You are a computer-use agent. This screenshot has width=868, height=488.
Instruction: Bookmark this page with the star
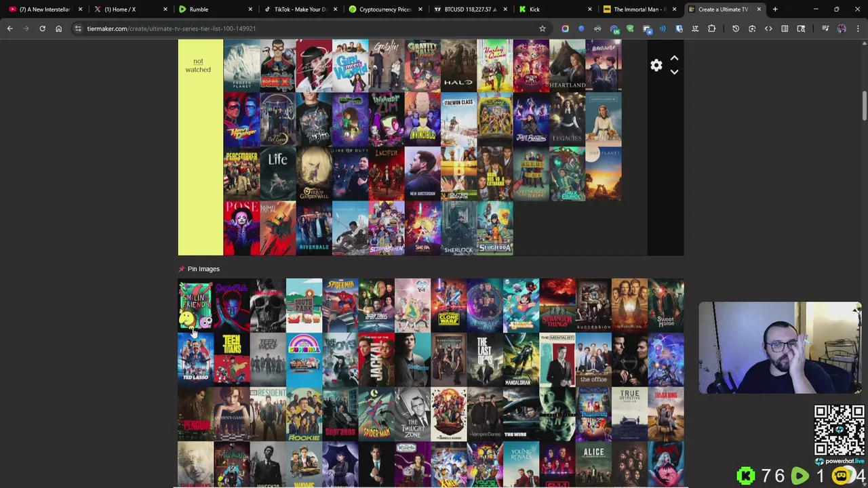(542, 28)
